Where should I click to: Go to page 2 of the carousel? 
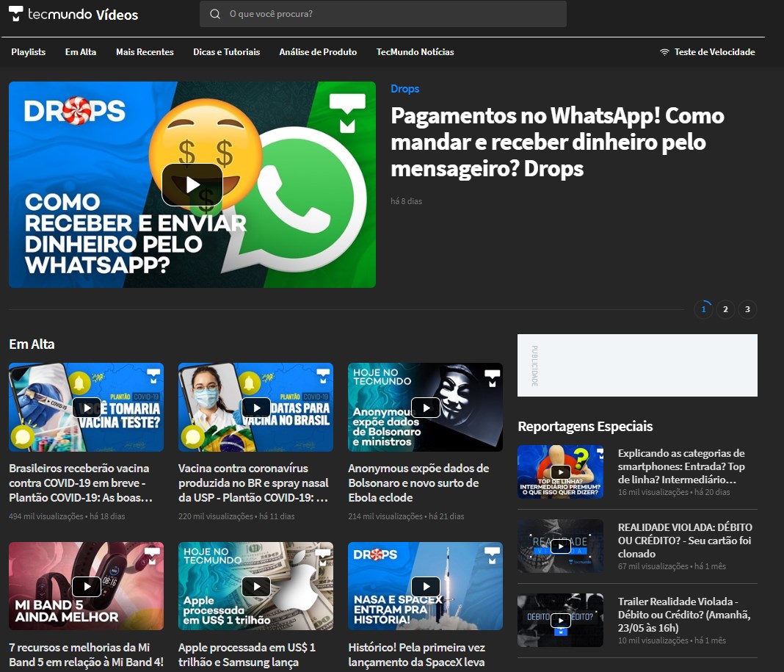coord(725,309)
